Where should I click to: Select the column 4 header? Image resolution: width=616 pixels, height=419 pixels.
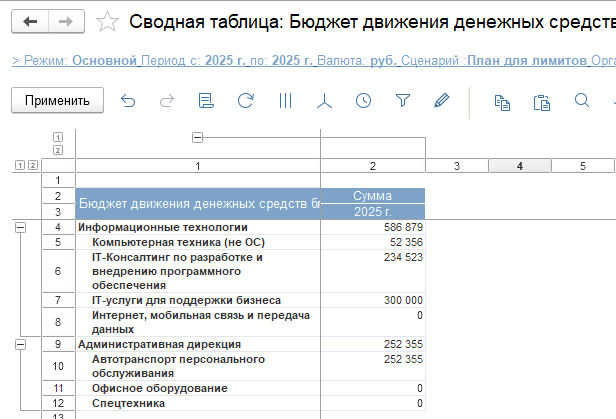519,166
